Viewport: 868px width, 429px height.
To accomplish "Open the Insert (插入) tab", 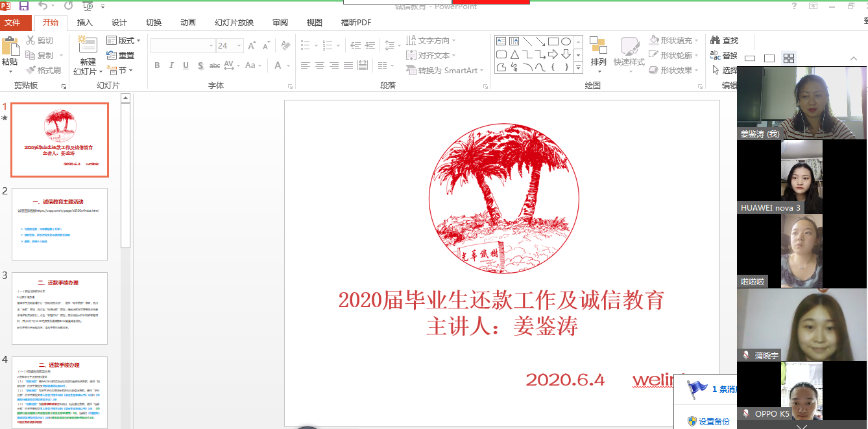I will tap(85, 23).
